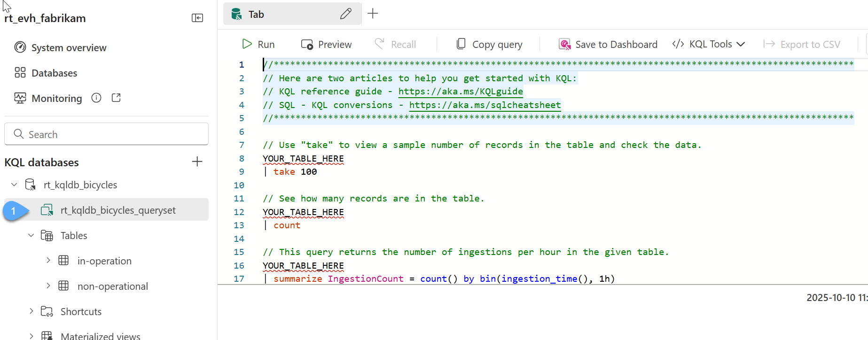Screen dimensions: 868x340
Task: Click the pencil icon to rename Tab
Action: pyautogui.click(x=345, y=14)
